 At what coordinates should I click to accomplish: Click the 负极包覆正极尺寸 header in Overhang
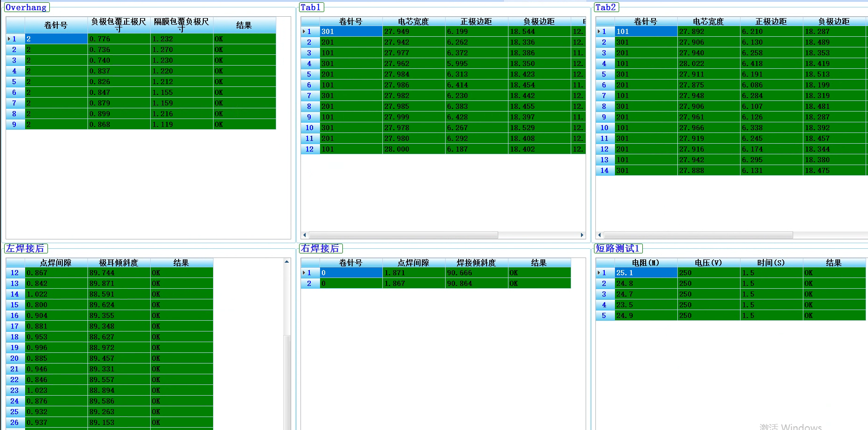click(x=119, y=25)
